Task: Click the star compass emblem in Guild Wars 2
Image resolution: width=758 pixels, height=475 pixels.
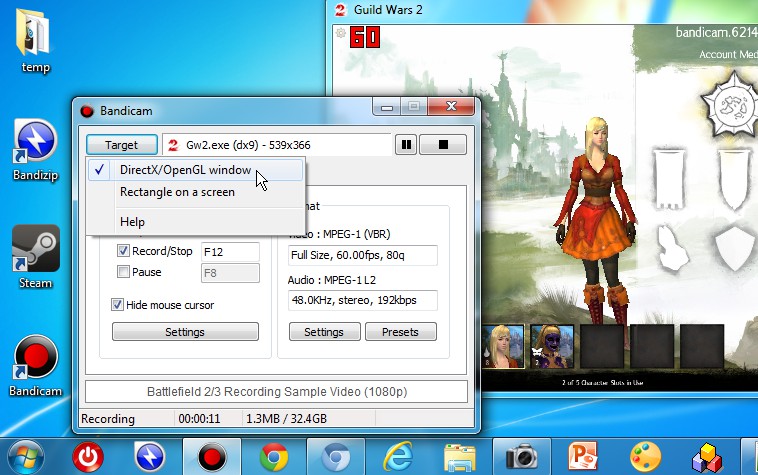Action: coord(731,104)
